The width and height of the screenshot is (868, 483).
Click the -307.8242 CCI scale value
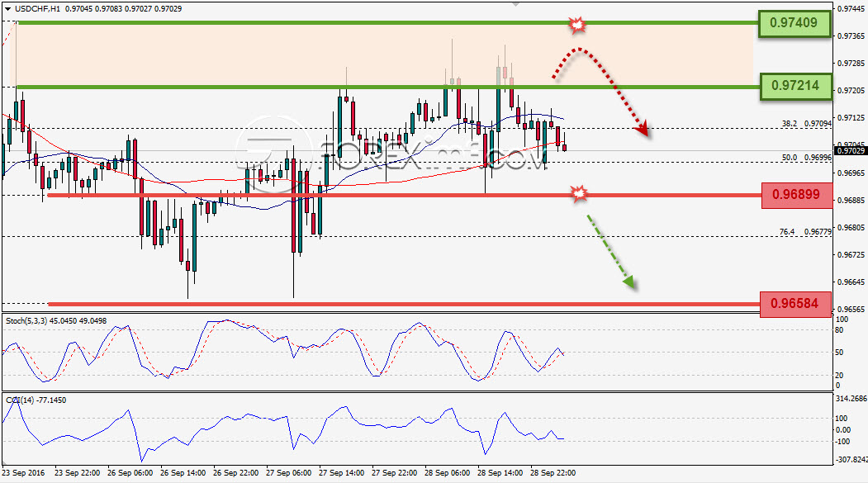(x=851, y=460)
